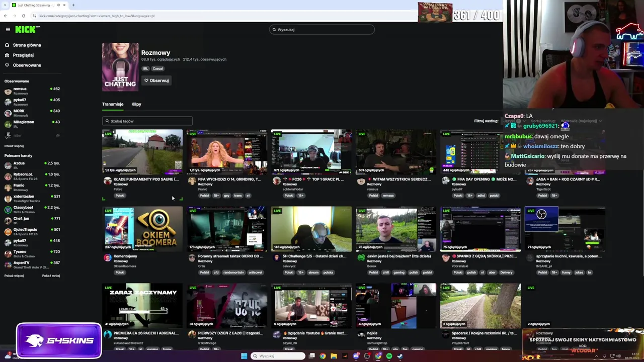Click the Szukaj tagów tag search field
The height and width of the screenshot is (362, 644).
(147, 121)
